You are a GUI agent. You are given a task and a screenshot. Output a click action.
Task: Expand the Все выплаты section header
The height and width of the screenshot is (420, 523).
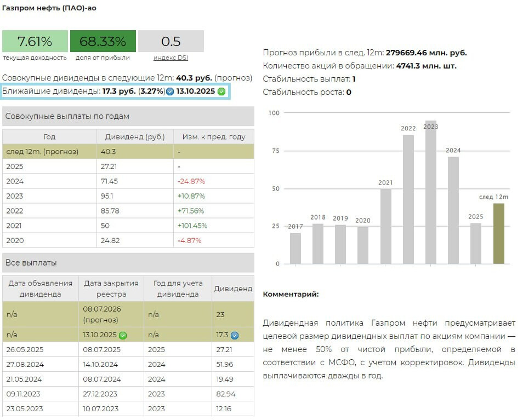point(128,263)
